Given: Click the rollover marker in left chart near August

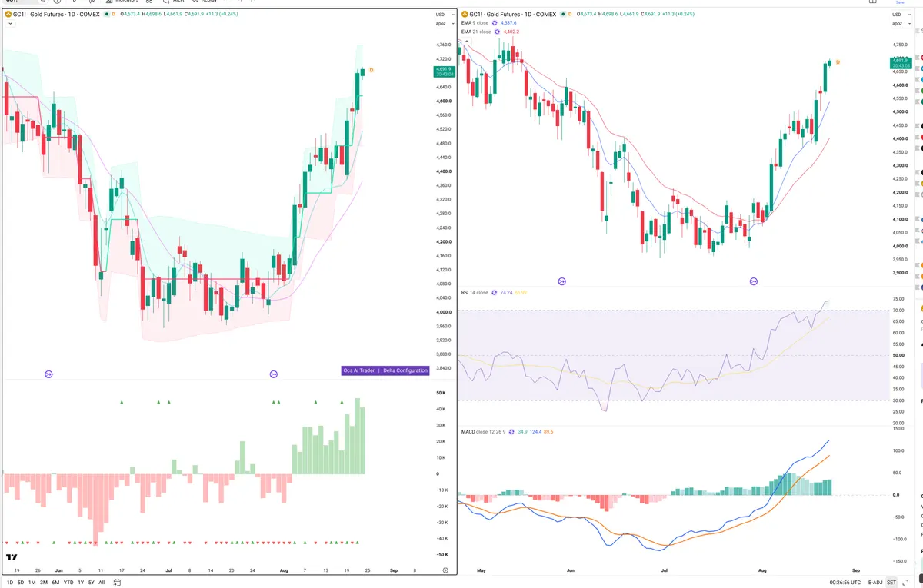Looking at the screenshot, I should click(273, 374).
